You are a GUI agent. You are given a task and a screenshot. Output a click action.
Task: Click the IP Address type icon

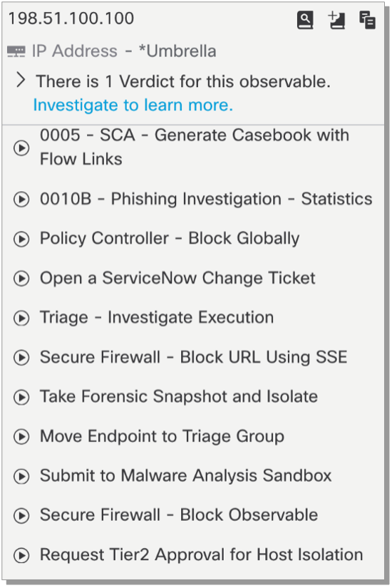pos(16,51)
